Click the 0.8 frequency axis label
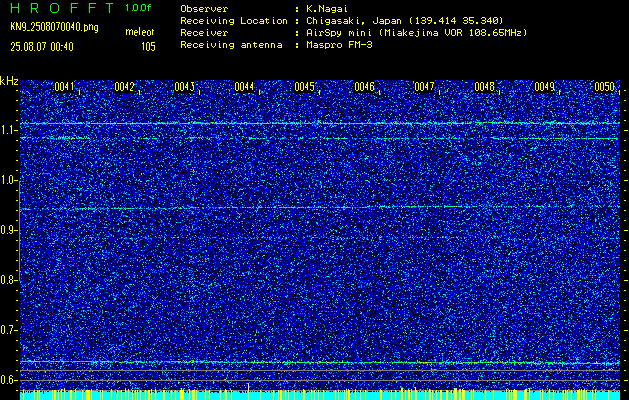Screen dimensions: 629x400 point(9,280)
